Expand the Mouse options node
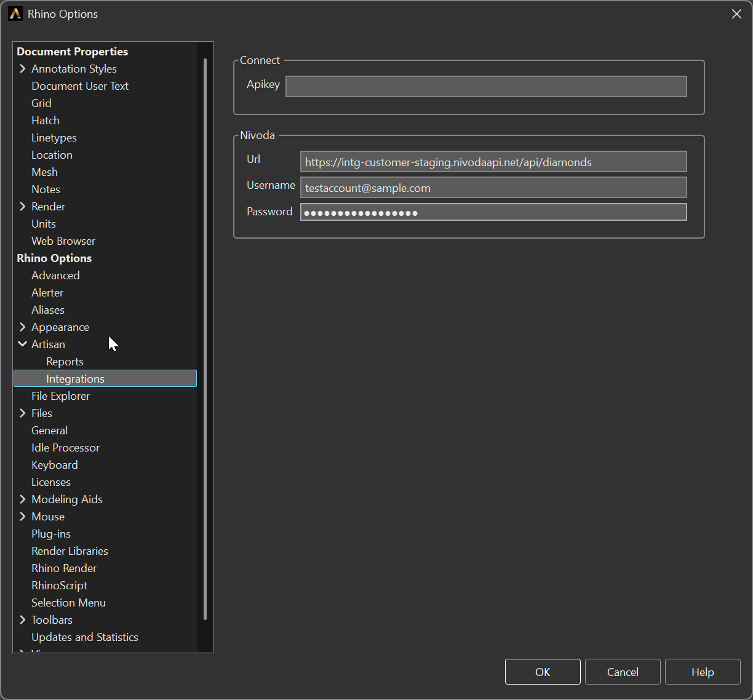 [x=23, y=516]
